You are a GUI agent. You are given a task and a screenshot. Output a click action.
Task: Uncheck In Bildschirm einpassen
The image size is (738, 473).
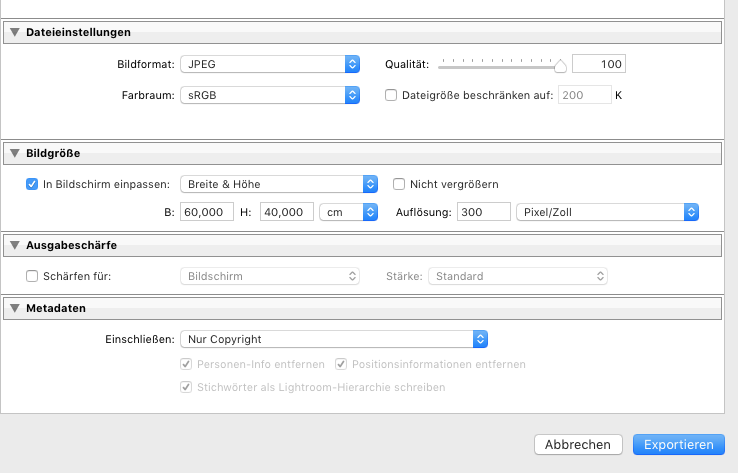point(31,184)
